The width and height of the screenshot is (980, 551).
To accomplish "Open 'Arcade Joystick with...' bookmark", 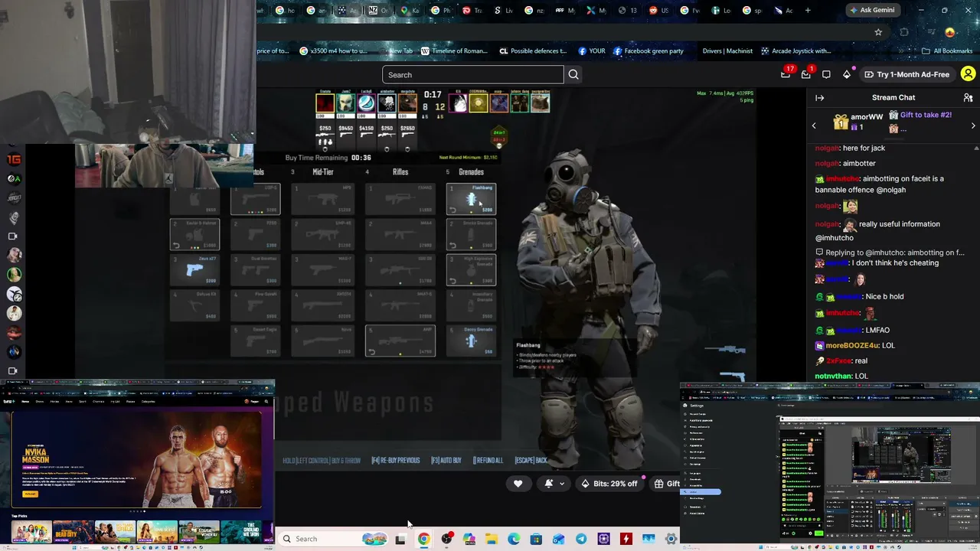I will coord(795,51).
